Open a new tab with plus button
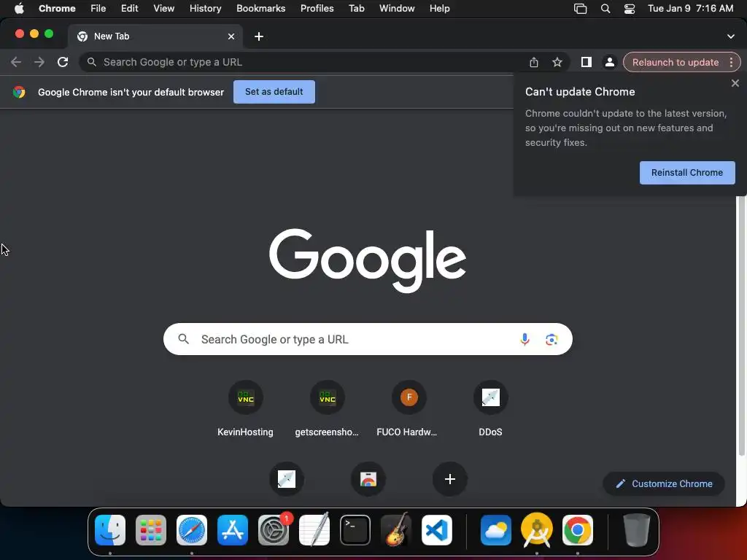 coord(259,36)
